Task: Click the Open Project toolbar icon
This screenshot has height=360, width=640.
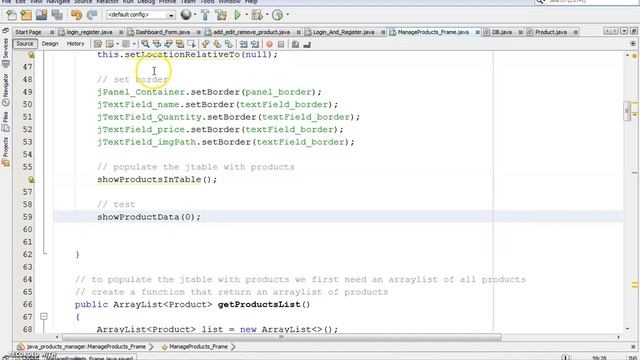Action: (41, 15)
